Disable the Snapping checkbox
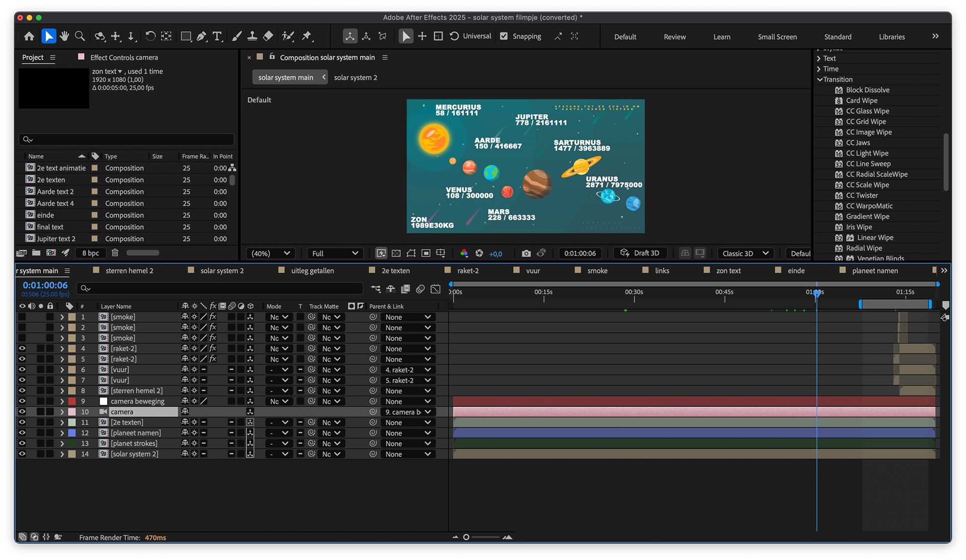This screenshot has width=966, height=560. [504, 36]
